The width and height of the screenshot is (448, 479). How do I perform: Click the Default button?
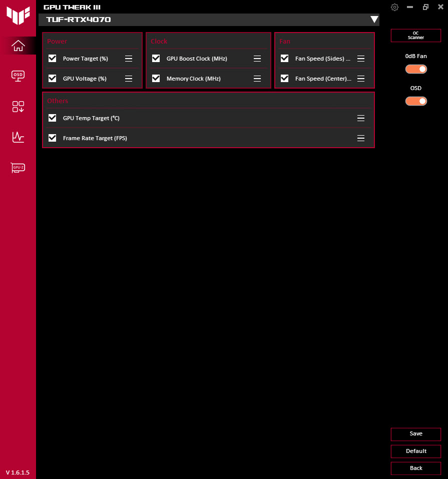pos(415,451)
